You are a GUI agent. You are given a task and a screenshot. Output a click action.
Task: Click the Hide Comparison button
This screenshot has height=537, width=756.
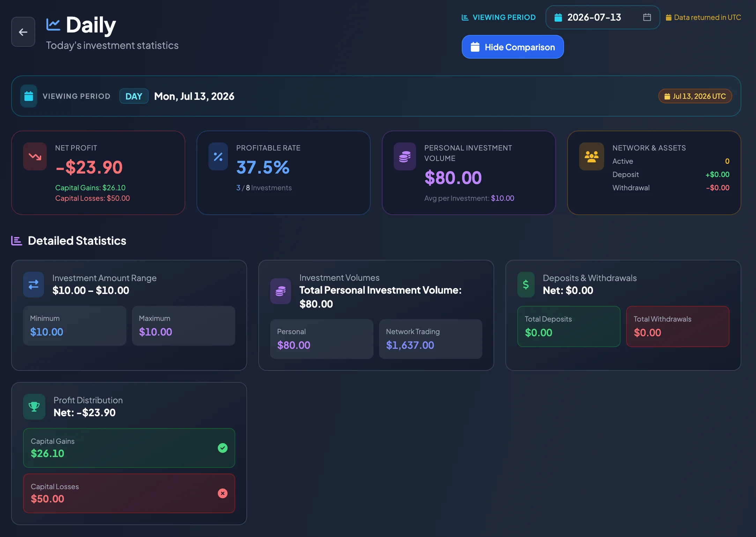512,47
